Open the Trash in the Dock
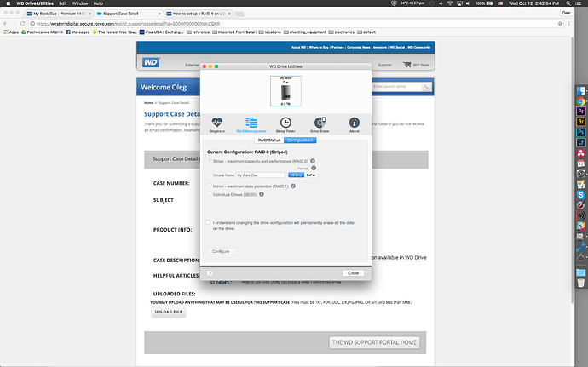The height and width of the screenshot is (367, 588). click(581, 283)
